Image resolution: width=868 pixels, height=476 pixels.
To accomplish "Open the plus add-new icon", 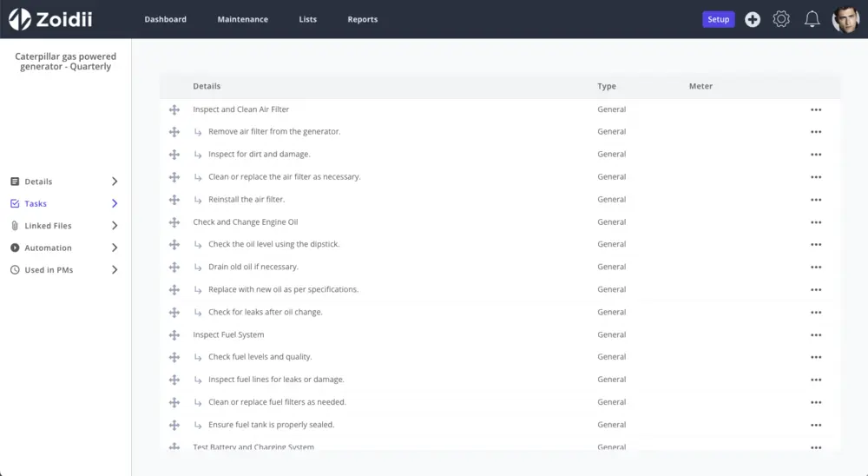I will click(x=753, y=19).
